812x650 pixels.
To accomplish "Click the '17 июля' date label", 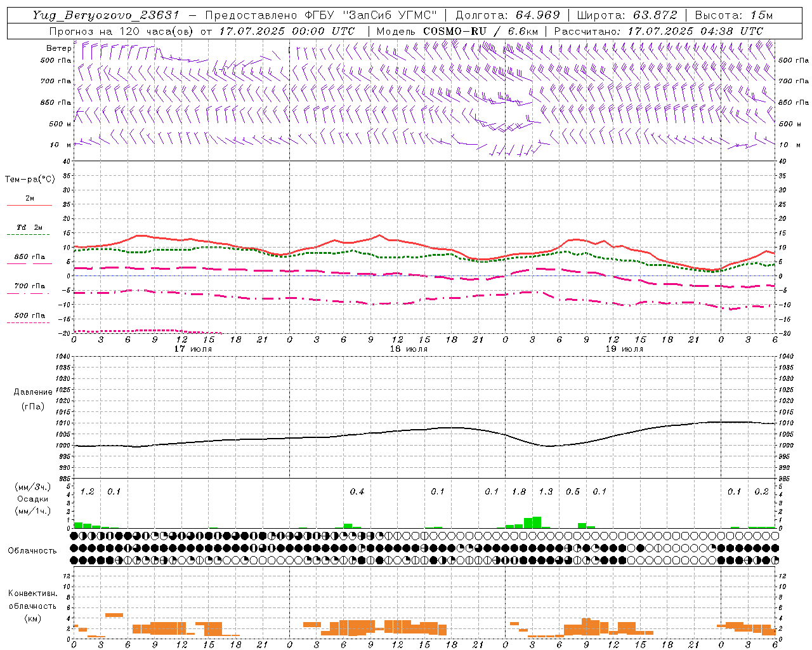I will [193, 349].
